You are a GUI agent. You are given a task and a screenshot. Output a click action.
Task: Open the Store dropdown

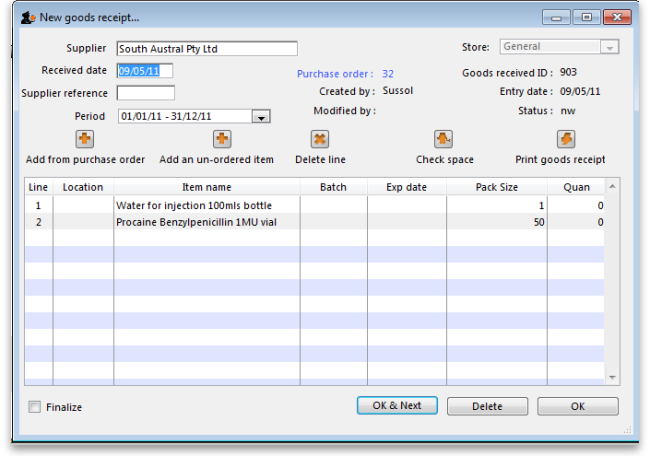tap(609, 47)
